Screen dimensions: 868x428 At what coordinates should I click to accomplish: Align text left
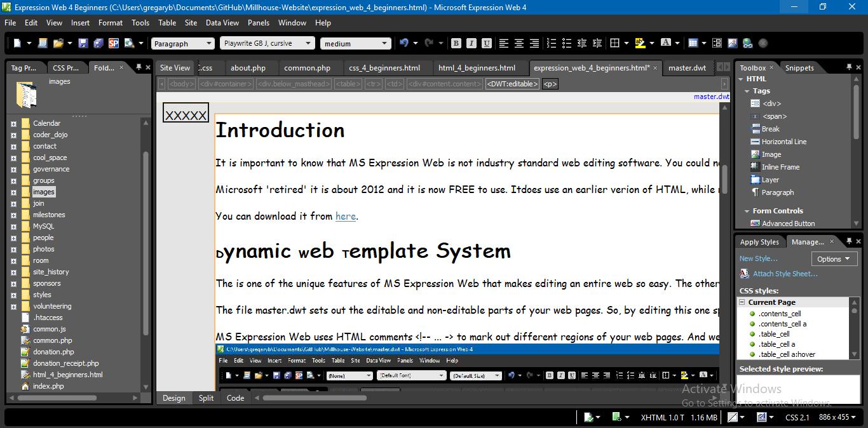tap(504, 43)
